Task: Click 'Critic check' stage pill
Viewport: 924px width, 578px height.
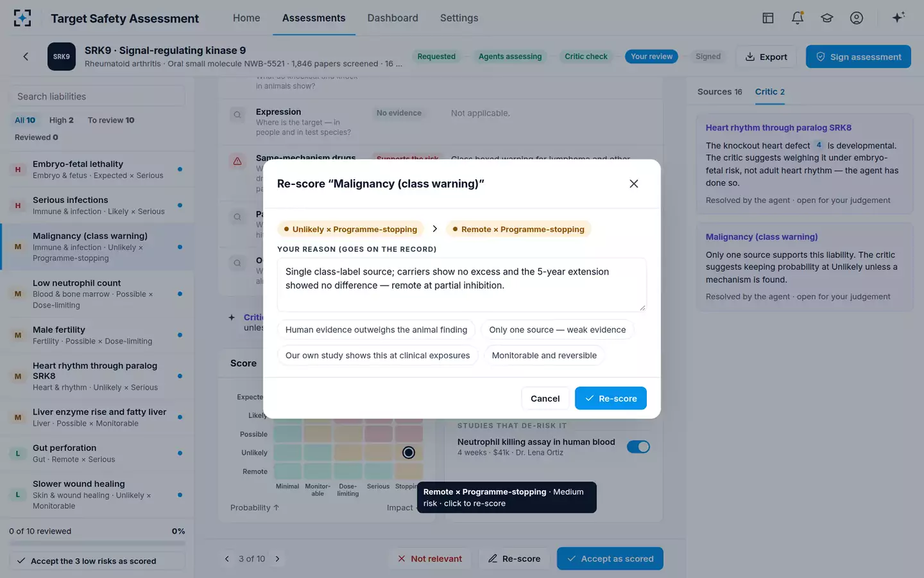Action: (x=586, y=57)
